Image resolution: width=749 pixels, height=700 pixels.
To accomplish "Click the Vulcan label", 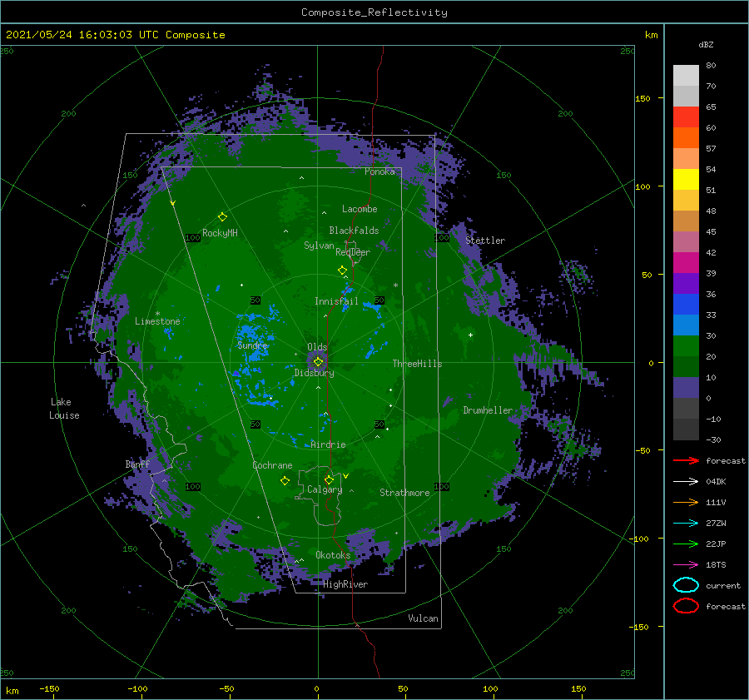I will tap(423, 618).
